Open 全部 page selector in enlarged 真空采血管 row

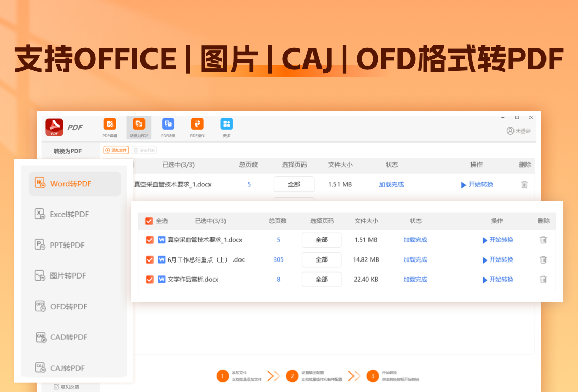(322, 240)
